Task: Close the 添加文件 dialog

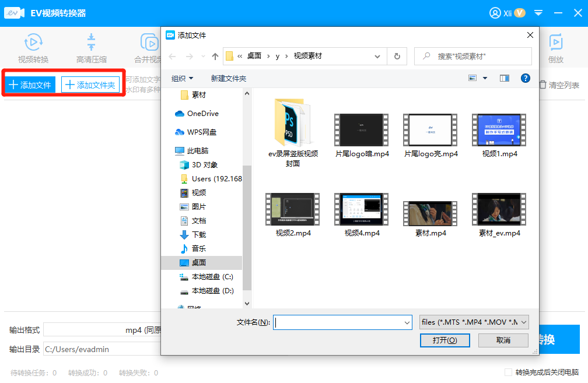Action: coord(530,35)
